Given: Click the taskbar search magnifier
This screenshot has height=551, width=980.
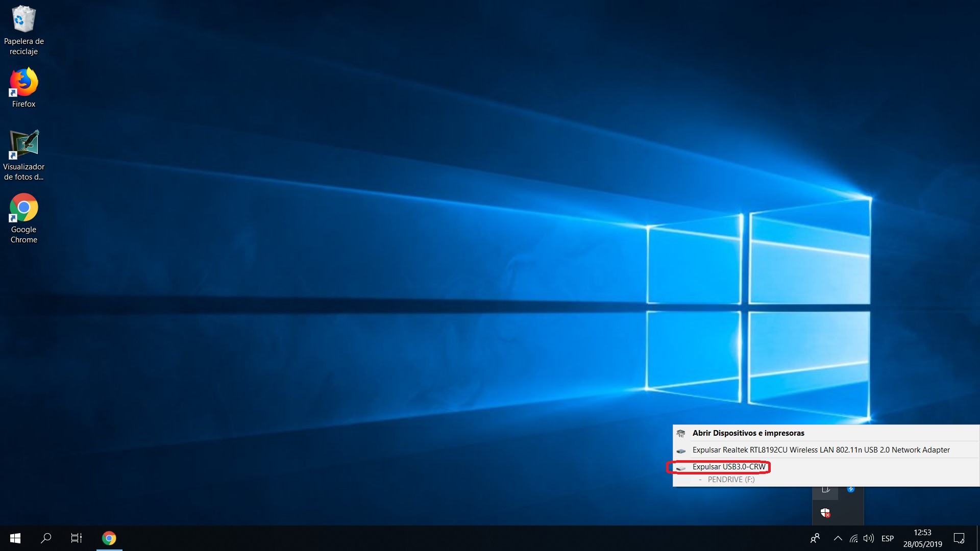Looking at the screenshot, I should pos(46,538).
